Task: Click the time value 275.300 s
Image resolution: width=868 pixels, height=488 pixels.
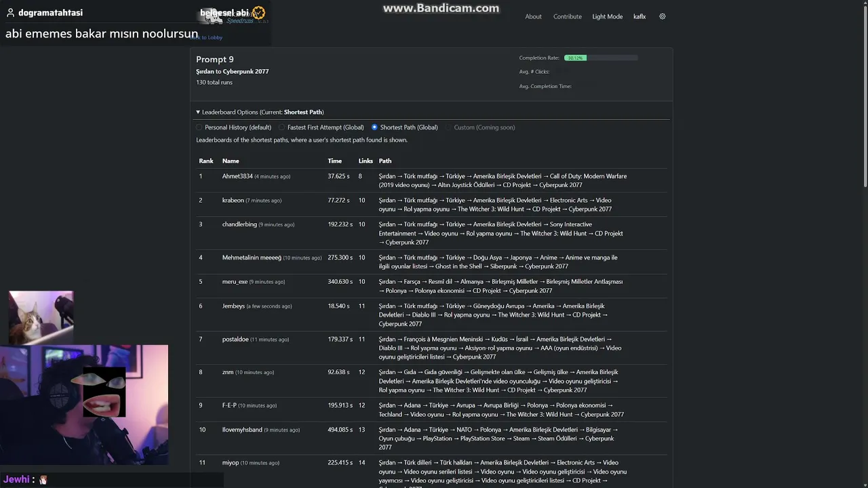Action: [340, 258]
